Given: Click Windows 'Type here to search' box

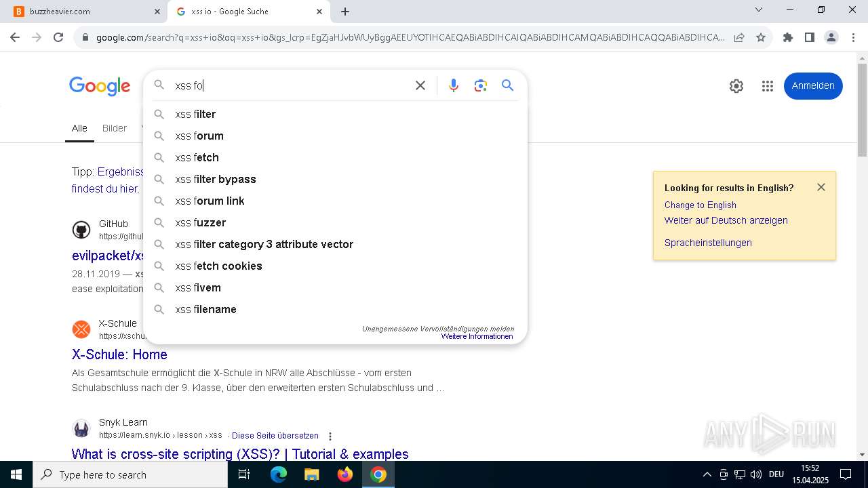Looking at the screenshot, I should (x=130, y=474).
